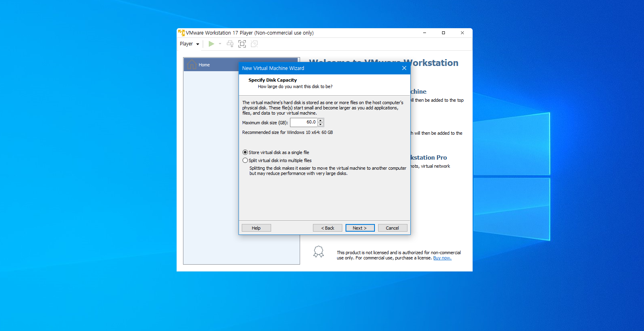Screen dimensions: 644x331
Task: Click the Help button
Action: (256, 228)
